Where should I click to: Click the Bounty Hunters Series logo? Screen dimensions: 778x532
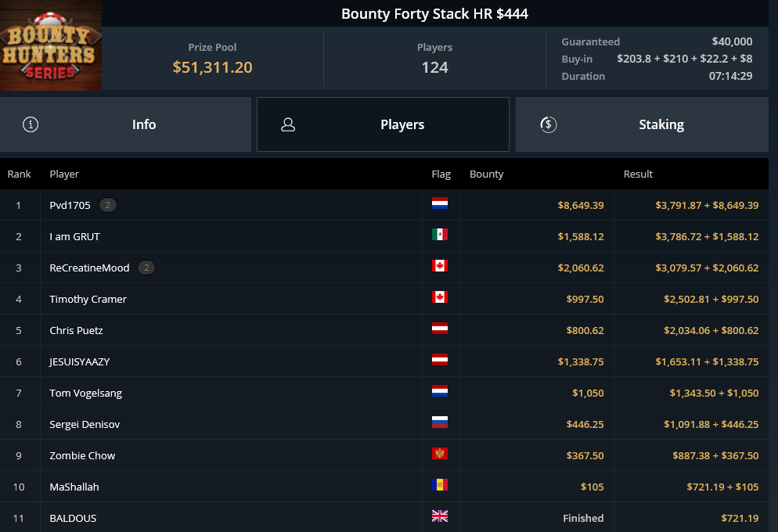tap(51, 45)
